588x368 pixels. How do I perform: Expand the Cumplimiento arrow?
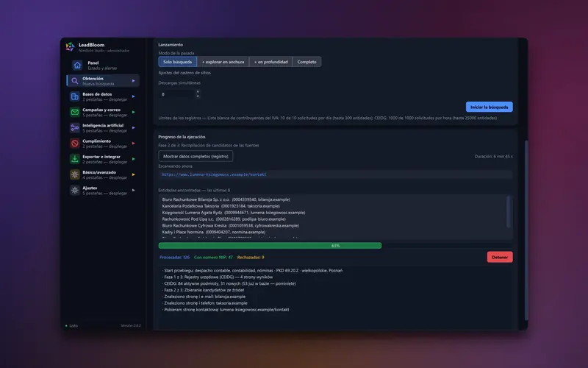pos(133,144)
